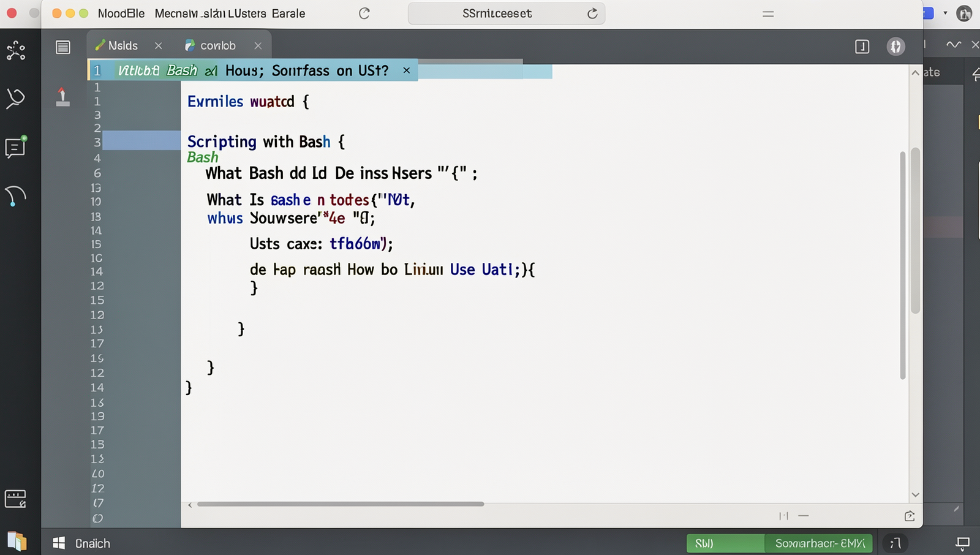Click the horizontal scrollbar thumb
Screen dimensions: 980x555
coord(341,504)
